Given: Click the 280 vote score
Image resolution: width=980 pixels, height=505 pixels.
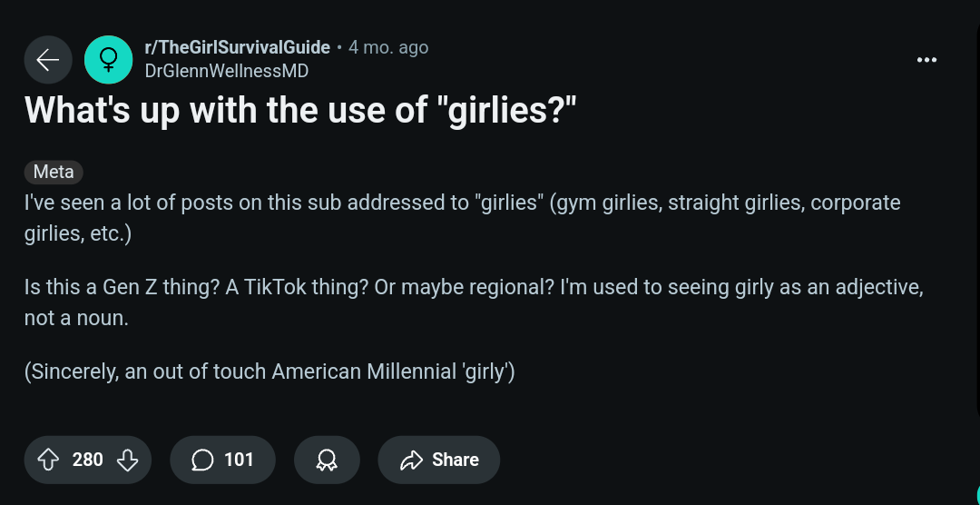Looking at the screenshot, I should [x=87, y=460].
